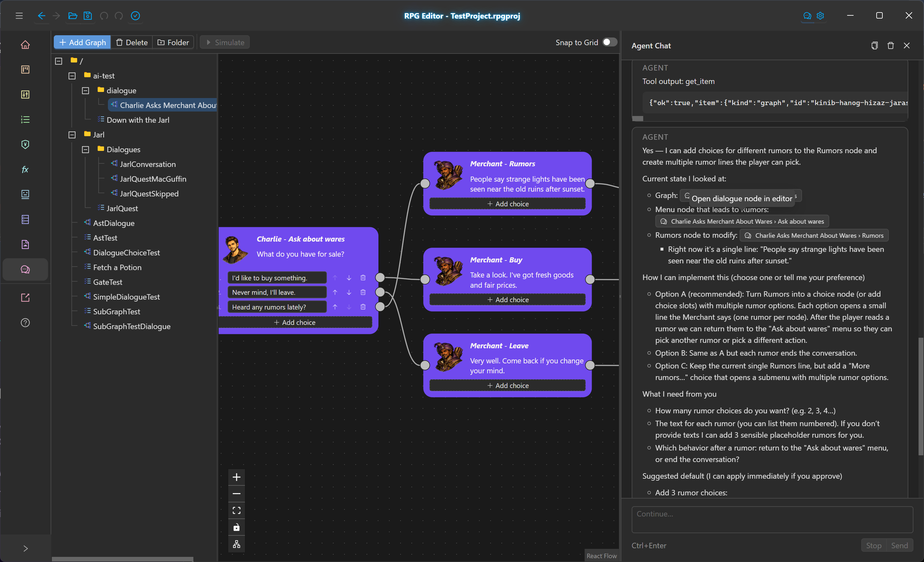
Task: Click the undo icon in the title bar
Action: pos(104,16)
